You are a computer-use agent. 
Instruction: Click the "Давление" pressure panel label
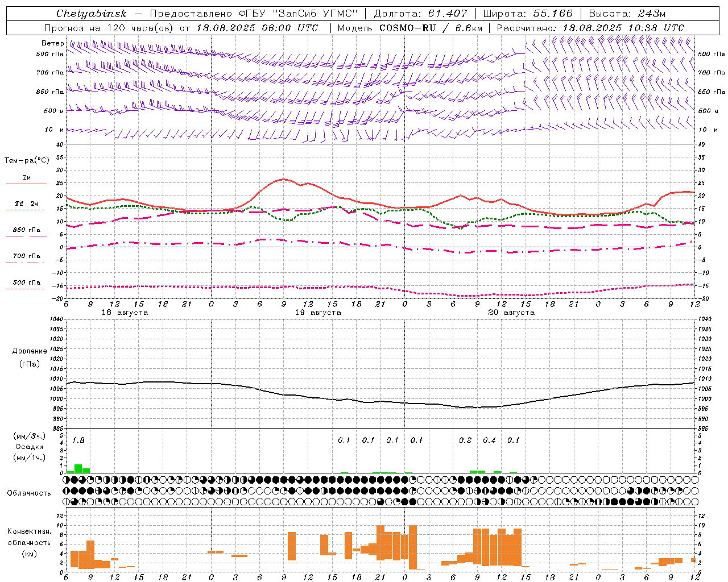point(30,351)
